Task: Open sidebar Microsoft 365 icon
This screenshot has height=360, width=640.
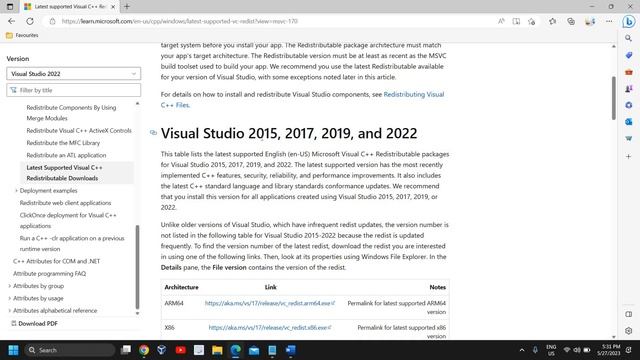Action: tap(629, 105)
